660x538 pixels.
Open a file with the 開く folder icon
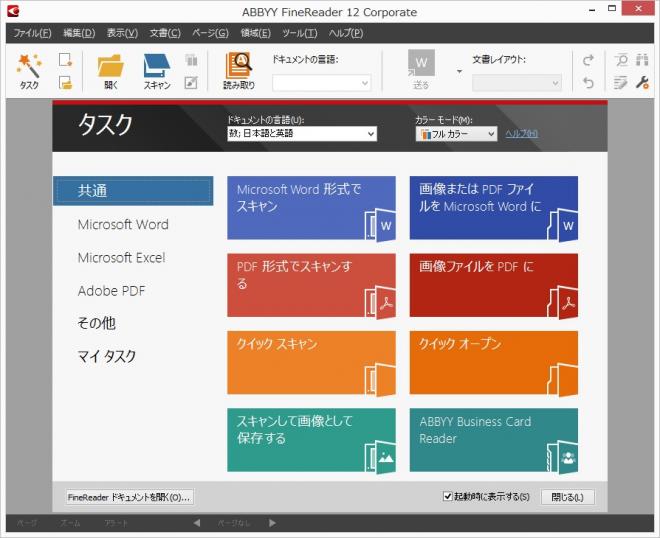(x=111, y=66)
